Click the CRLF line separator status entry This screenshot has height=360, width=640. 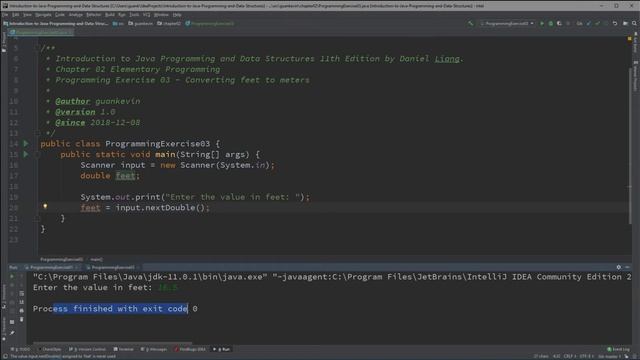[569, 356]
